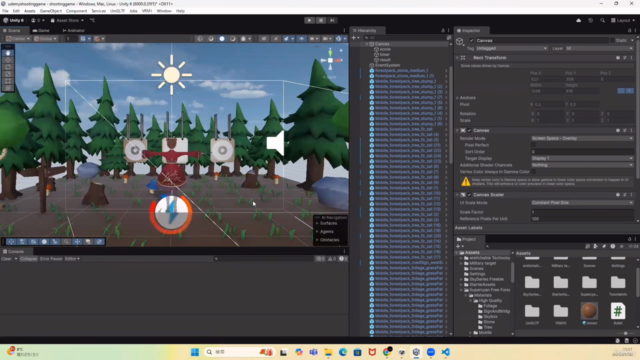Select the Rotate tool in Scene toolbar

8,67
